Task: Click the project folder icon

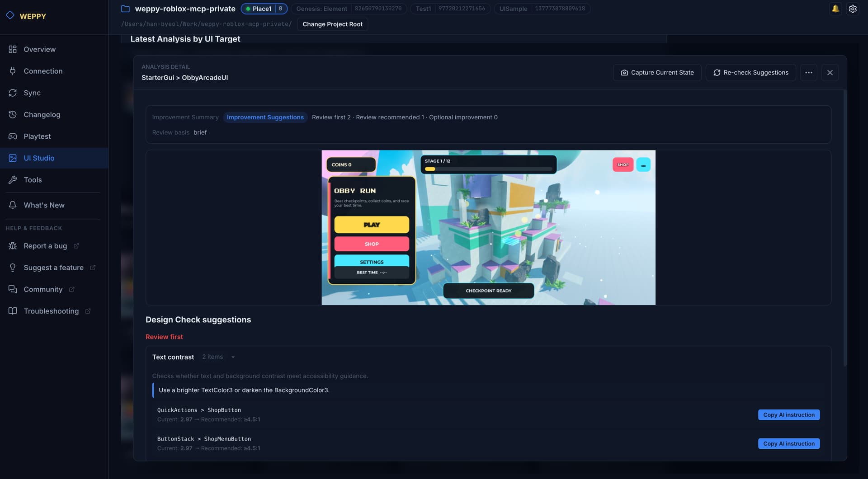Action: (x=126, y=9)
